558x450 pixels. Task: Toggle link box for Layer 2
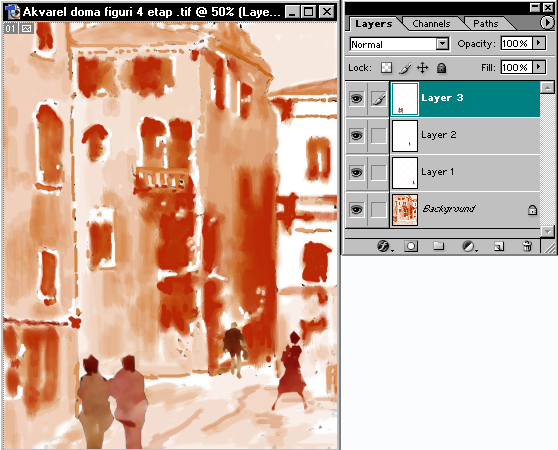pos(379,136)
